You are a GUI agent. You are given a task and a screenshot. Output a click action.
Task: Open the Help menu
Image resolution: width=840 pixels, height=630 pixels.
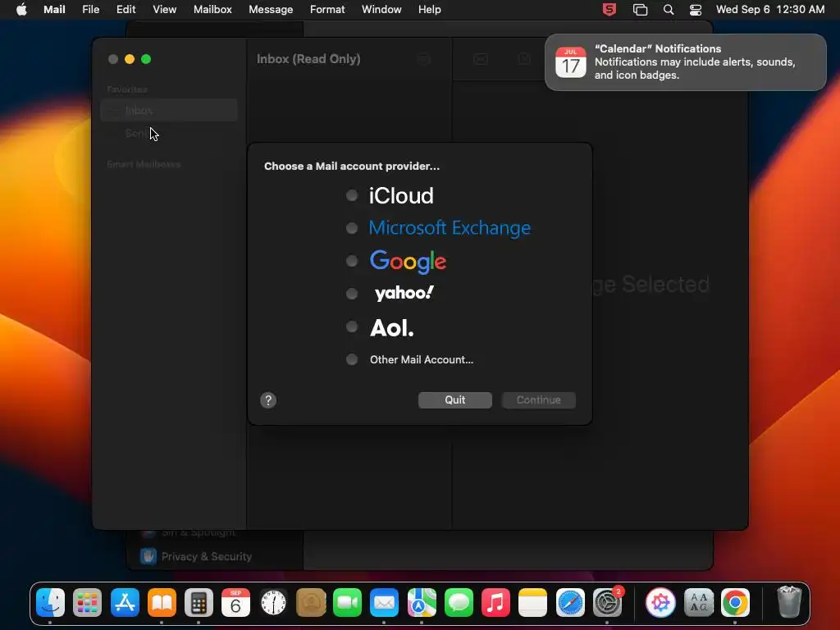coord(430,10)
